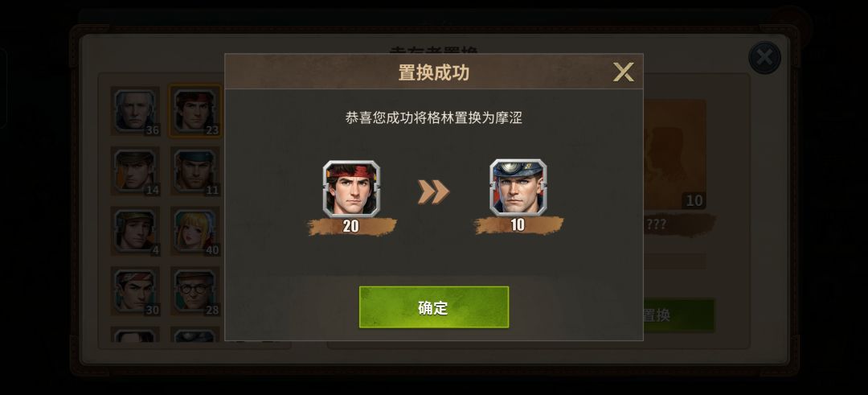Close the background panel with round X
This screenshot has width=868, height=395.
(764, 58)
